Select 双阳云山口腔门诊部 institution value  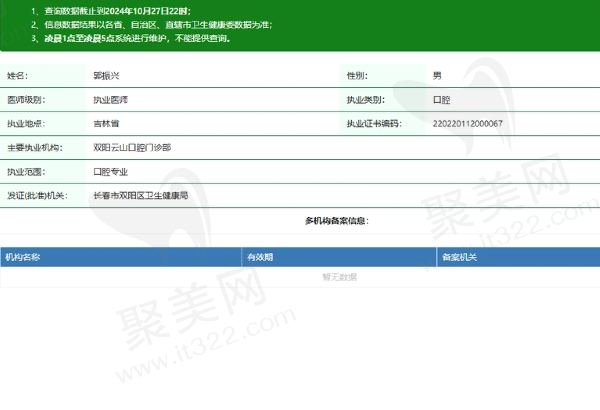132,147
